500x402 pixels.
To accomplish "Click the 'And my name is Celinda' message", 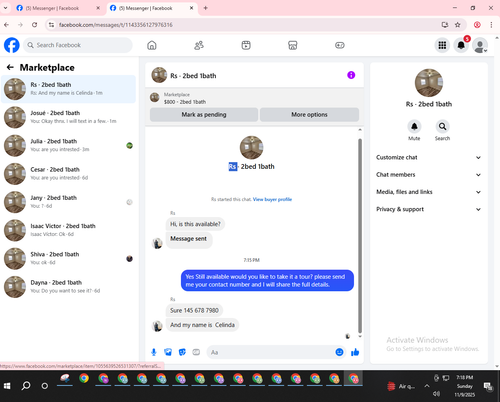I will click(x=202, y=325).
